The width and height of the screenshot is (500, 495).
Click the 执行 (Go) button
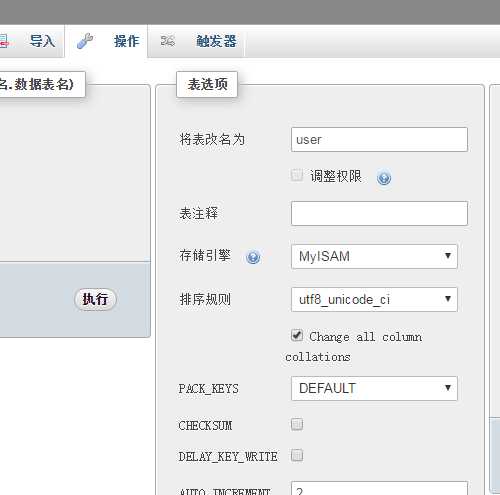[95, 299]
